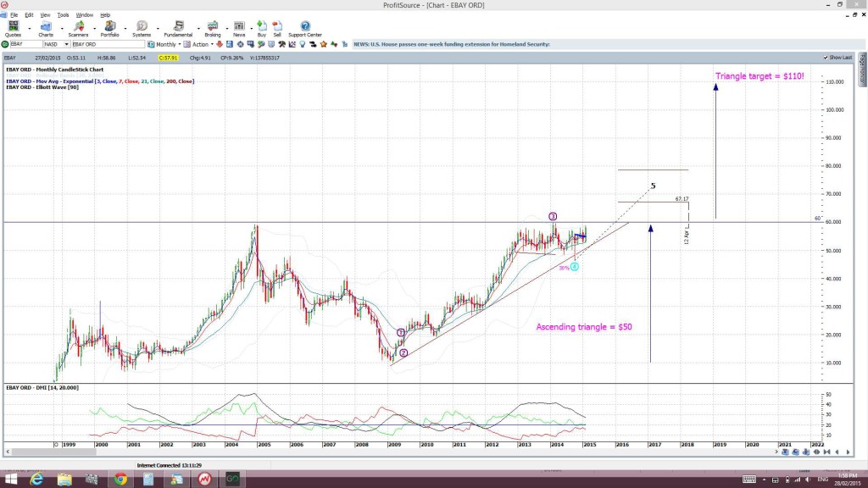This screenshot has height=488, width=868.
Task: Click the Windows Start button
Action: click(x=10, y=480)
